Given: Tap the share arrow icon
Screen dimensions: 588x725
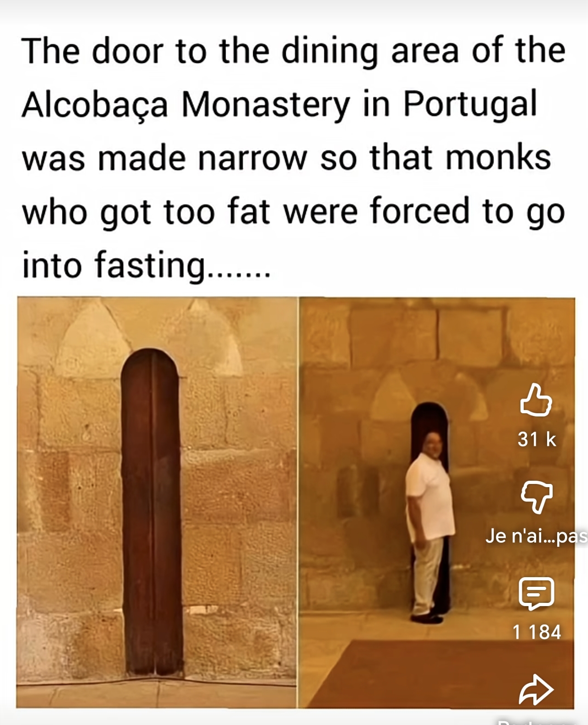Looking at the screenshot, I should (x=536, y=689).
